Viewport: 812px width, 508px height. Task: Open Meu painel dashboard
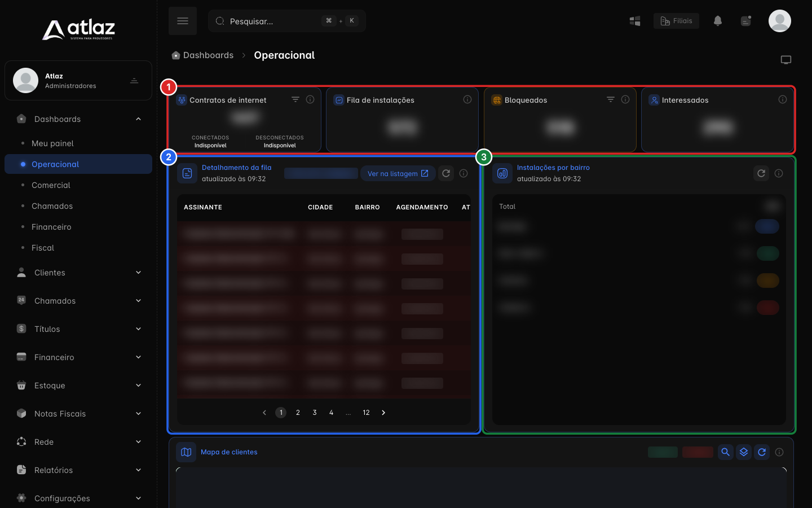click(52, 143)
